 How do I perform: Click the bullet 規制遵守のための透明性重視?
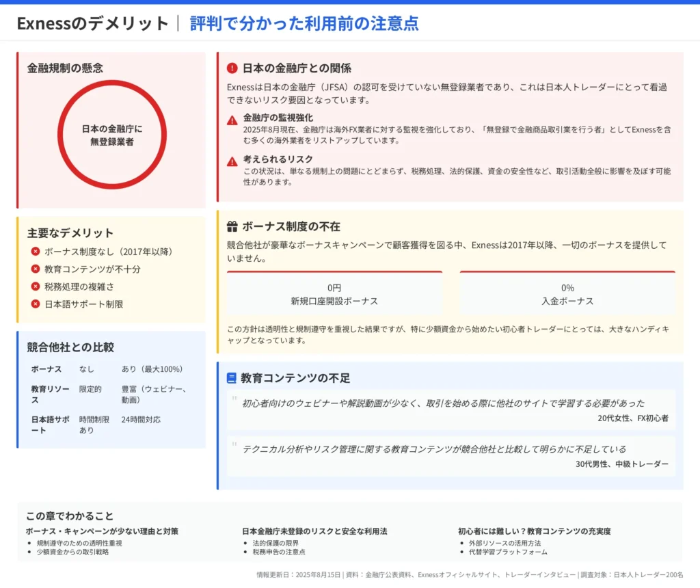(79, 544)
